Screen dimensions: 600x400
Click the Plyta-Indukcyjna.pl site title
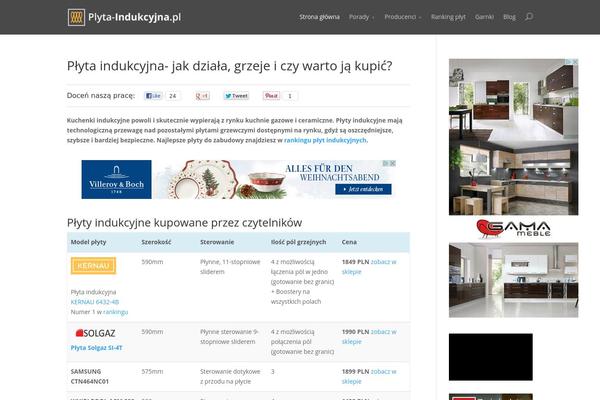(x=134, y=17)
